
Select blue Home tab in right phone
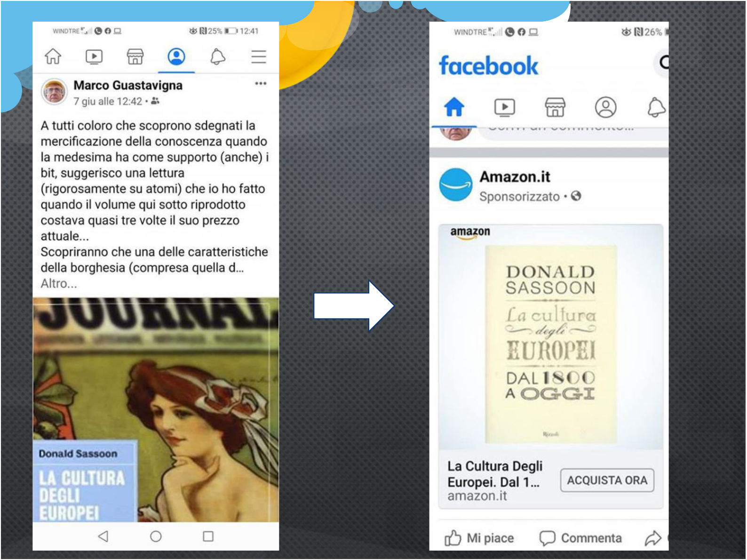coord(454,107)
